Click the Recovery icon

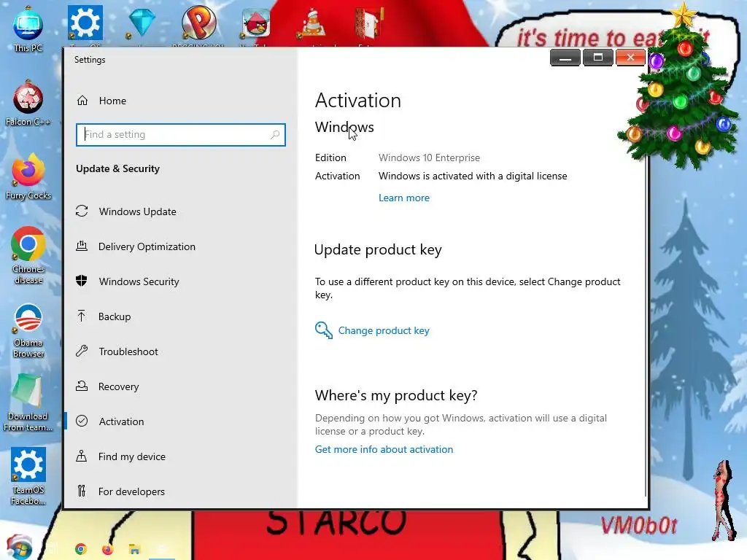pyautogui.click(x=82, y=386)
